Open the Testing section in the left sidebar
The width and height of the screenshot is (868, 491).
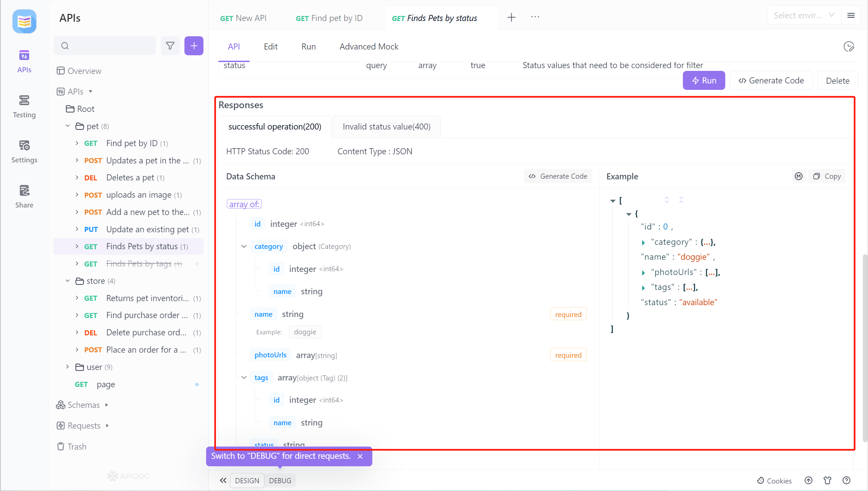[x=24, y=106]
